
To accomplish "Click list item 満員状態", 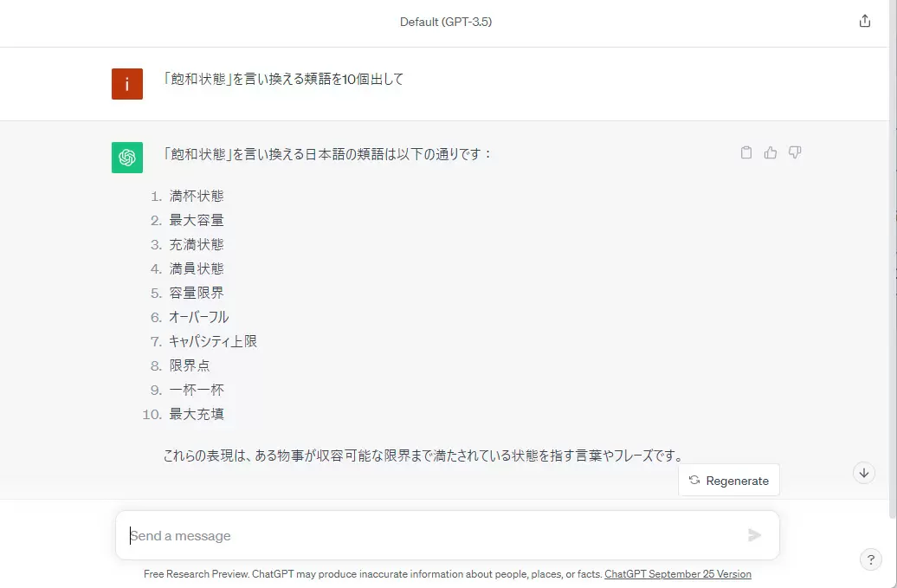I will click(197, 268).
